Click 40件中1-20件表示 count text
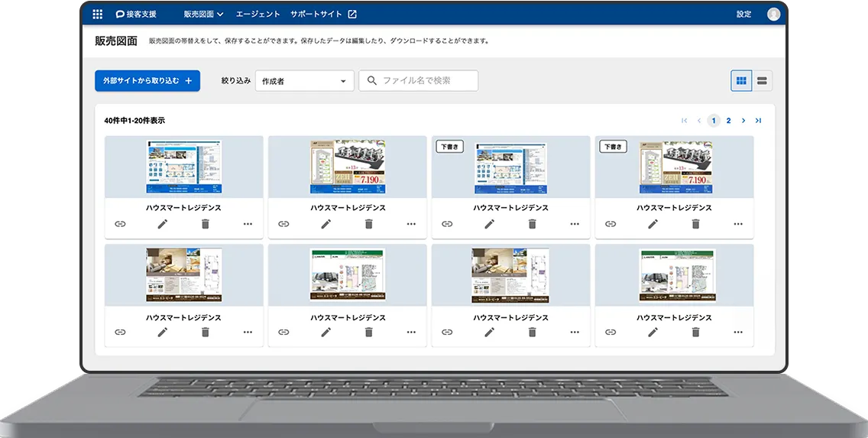 (x=134, y=121)
